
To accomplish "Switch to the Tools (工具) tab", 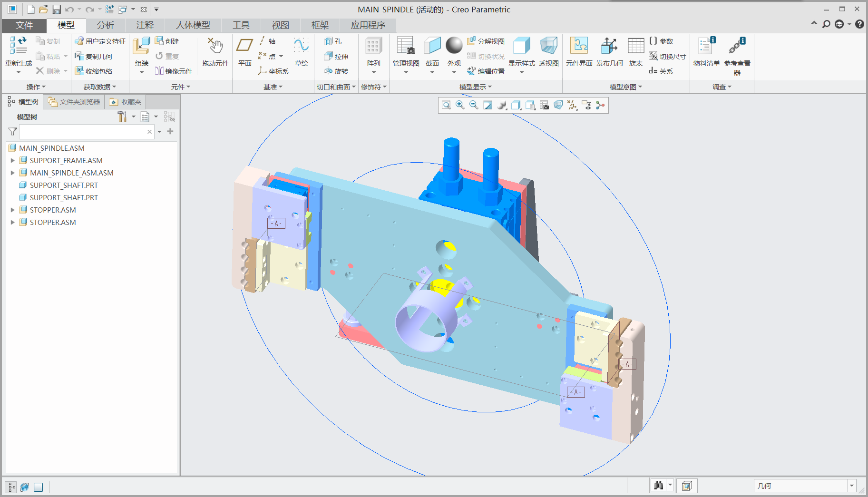I will (241, 25).
